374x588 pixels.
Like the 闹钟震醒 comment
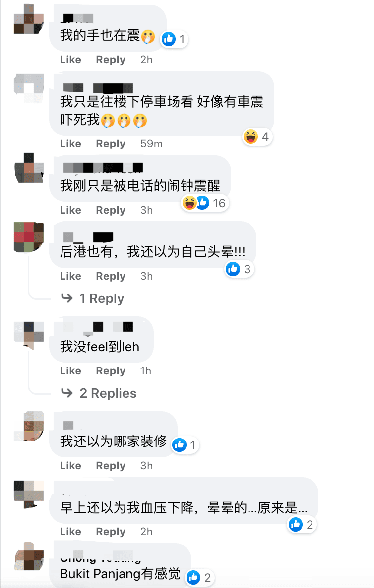point(70,210)
